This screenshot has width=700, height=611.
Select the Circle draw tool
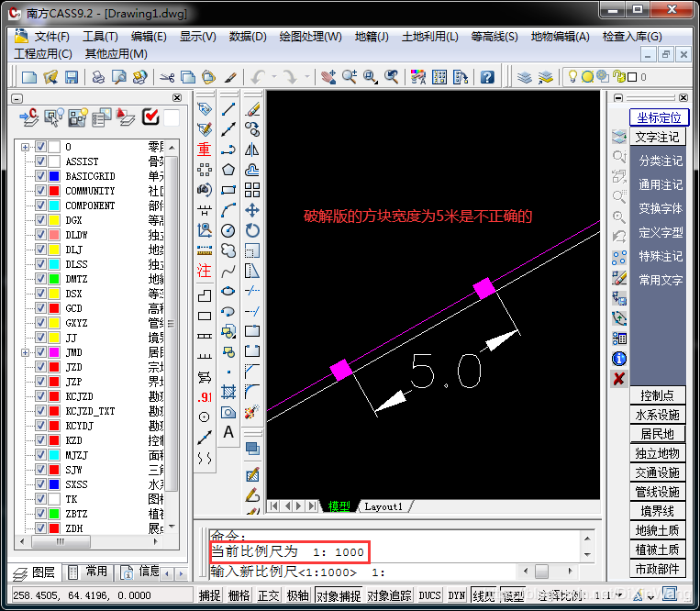[x=228, y=230]
